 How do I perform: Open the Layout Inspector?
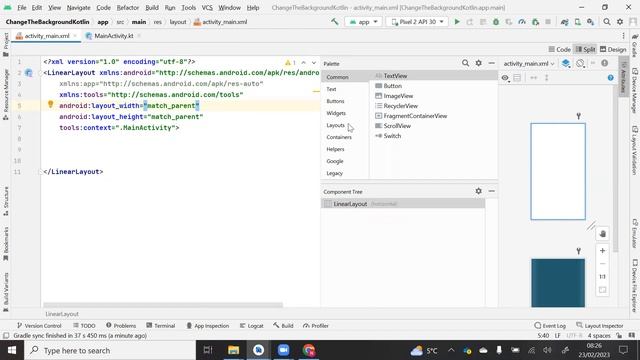[600, 326]
